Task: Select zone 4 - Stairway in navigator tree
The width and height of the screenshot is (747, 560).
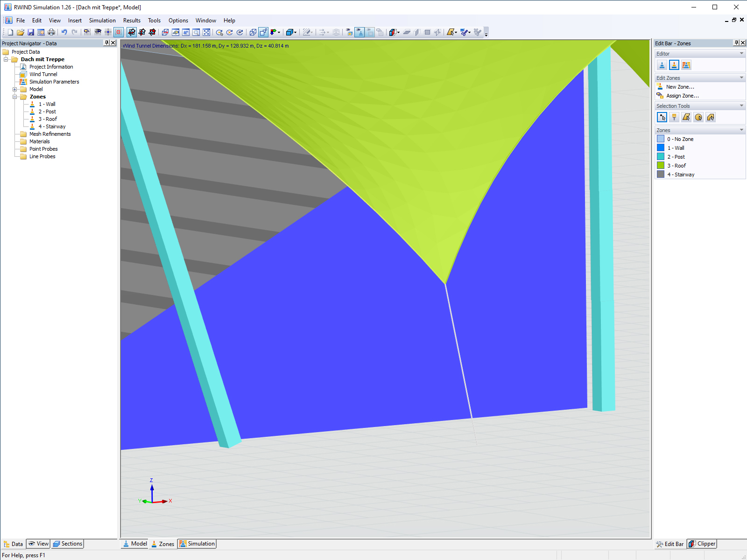Action: point(52,126)
